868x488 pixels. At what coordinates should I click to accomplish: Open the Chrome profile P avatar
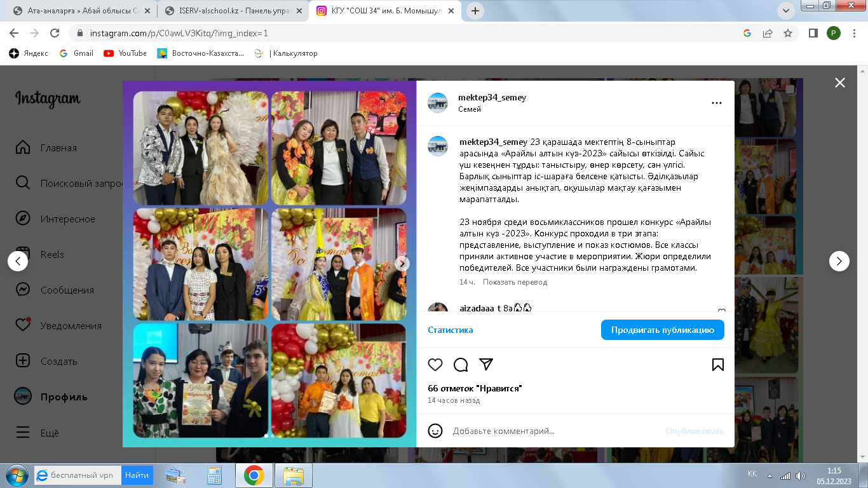point(834,33)
